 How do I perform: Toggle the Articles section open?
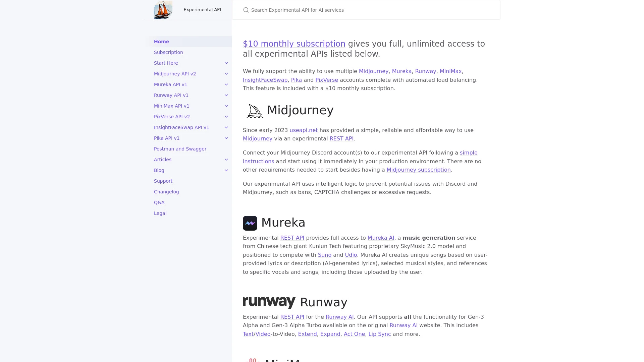[226, 159]
